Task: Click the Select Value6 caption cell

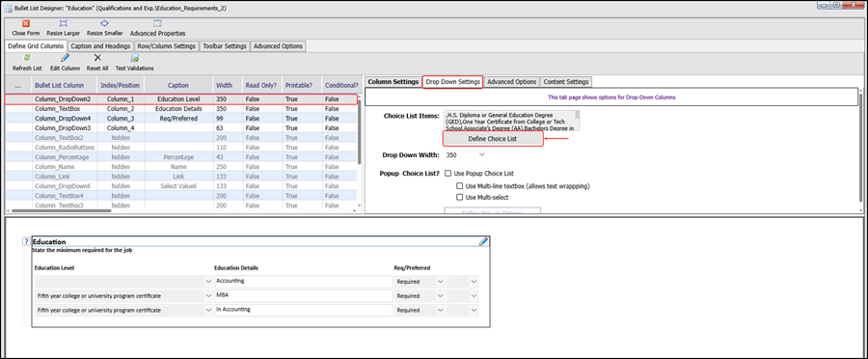Action: coord(178,186)
